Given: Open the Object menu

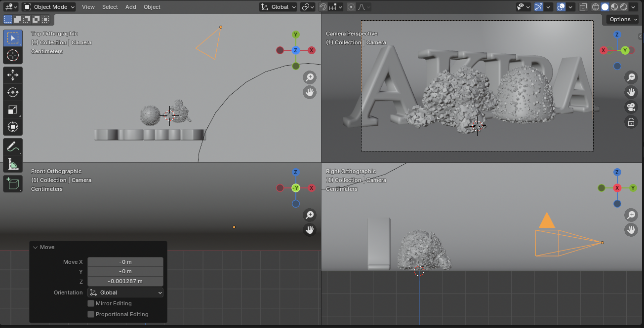Looking at the screenshot, I should point(152,7).
